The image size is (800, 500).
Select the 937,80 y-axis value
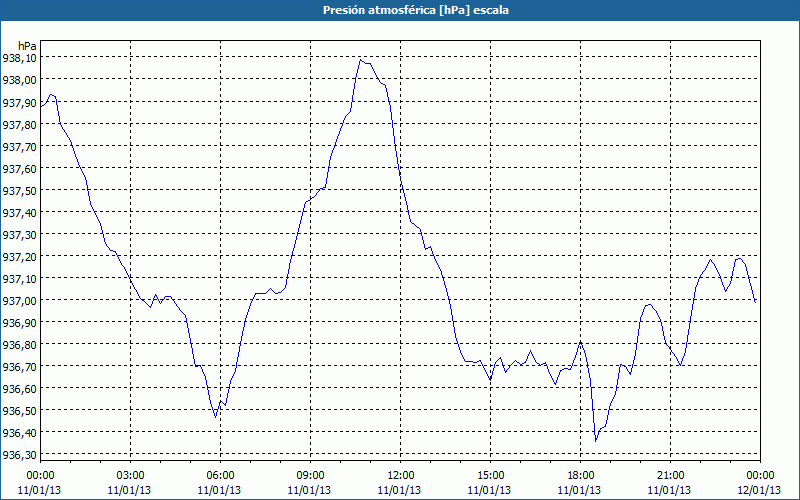(19, 124)
